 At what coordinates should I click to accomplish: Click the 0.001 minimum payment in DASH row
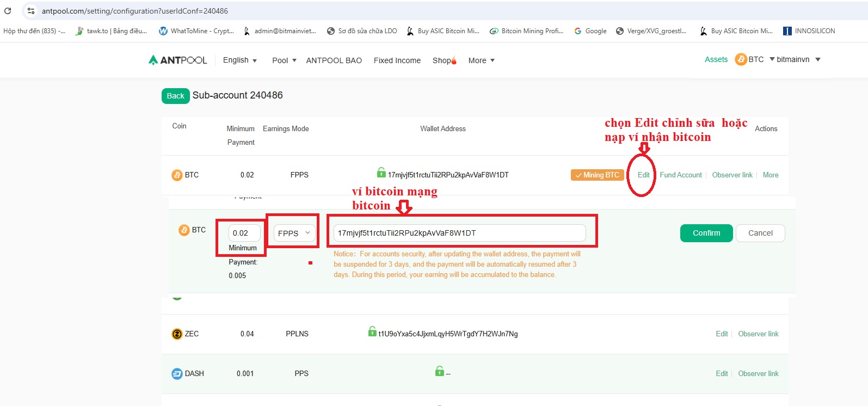coord(245,373)
